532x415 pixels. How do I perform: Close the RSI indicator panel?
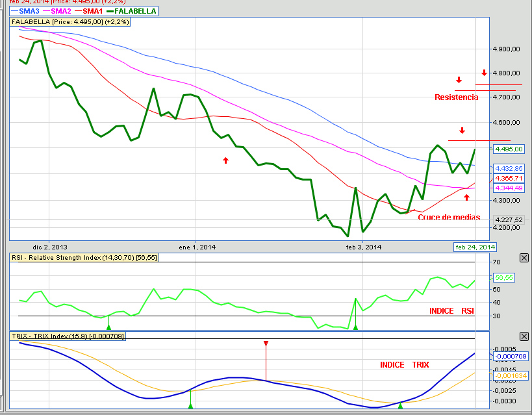[x=524, y=258]
